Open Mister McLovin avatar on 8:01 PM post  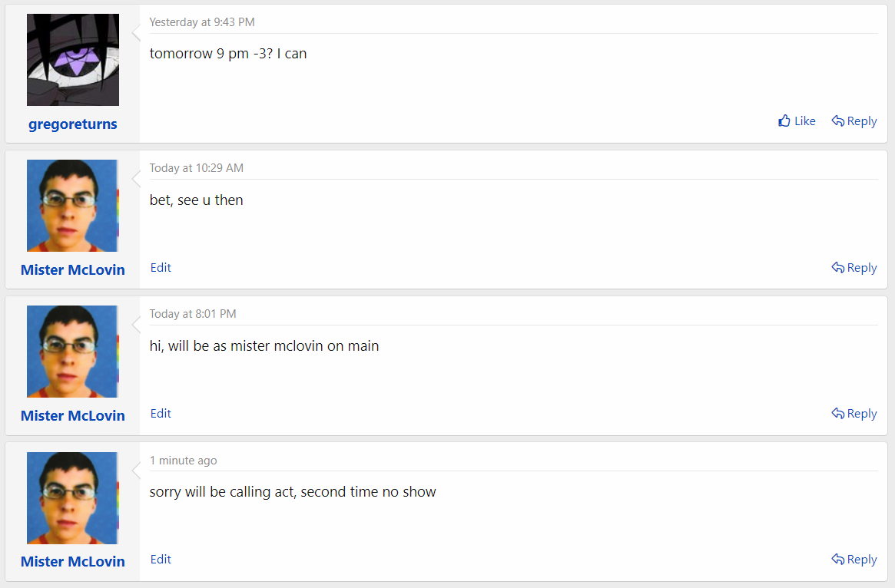73,352
